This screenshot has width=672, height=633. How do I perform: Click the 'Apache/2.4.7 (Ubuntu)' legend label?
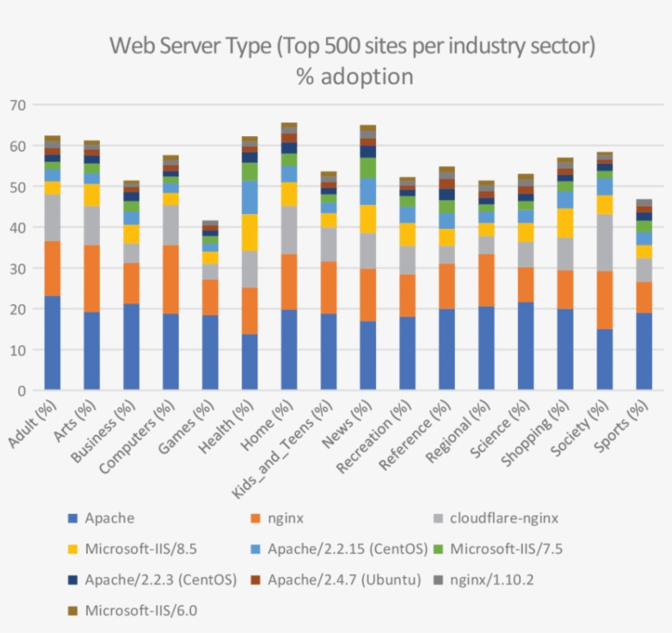pos(344,580)
